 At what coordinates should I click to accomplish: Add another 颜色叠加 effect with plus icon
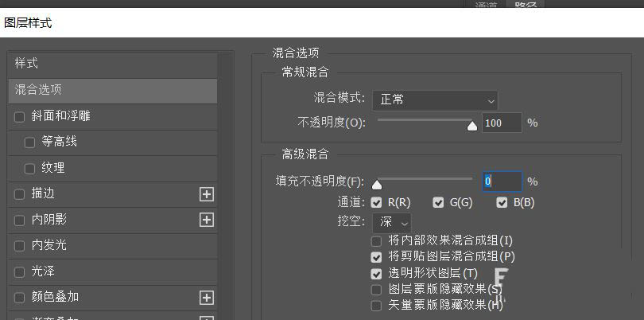point(207,298)
